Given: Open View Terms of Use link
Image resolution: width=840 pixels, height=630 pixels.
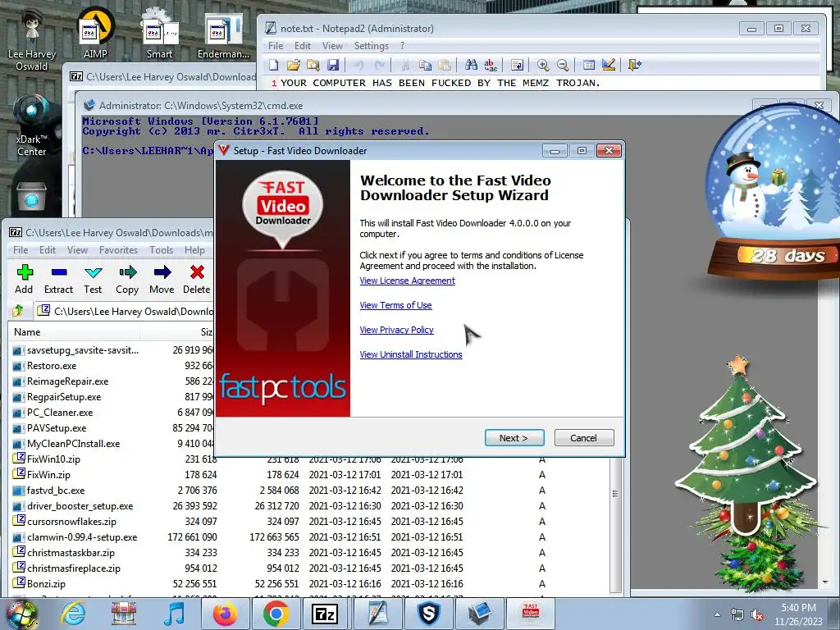Looking at the screenshot, I should [x=395, y=305].
